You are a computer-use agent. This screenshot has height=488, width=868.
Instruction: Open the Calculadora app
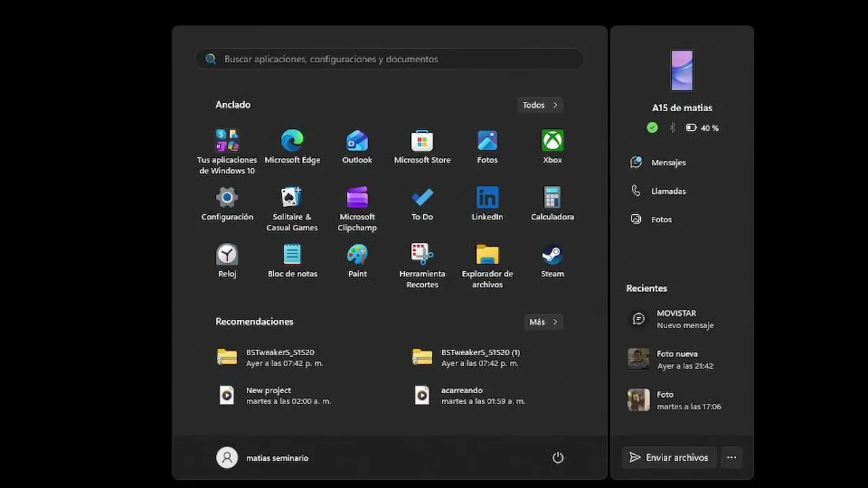coord(553,203)
